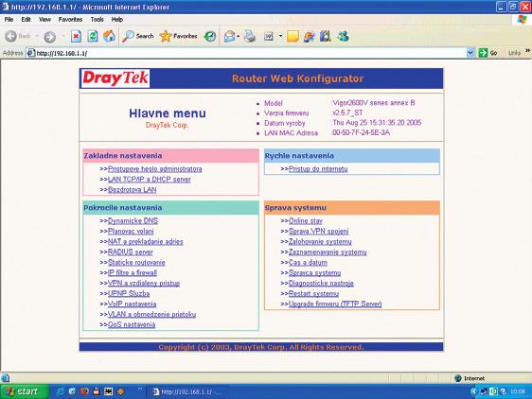Open VLAN a obmedzenie prietoku link
The width and height of the screenshot is (532, 399).
pyautogui.click(x=151, y=314)
